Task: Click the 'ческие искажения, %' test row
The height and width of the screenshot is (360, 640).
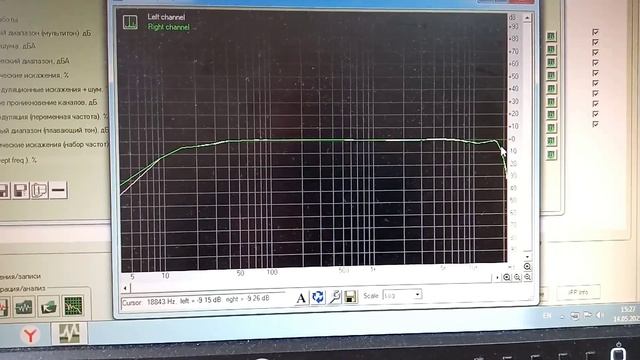Action: point(35,75)
